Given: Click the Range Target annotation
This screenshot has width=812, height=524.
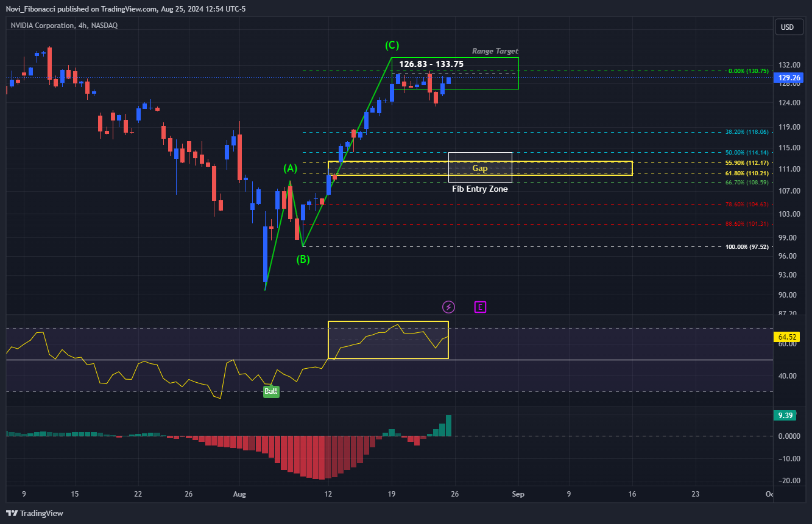Looking at the screenshot, I should point(495,51).
